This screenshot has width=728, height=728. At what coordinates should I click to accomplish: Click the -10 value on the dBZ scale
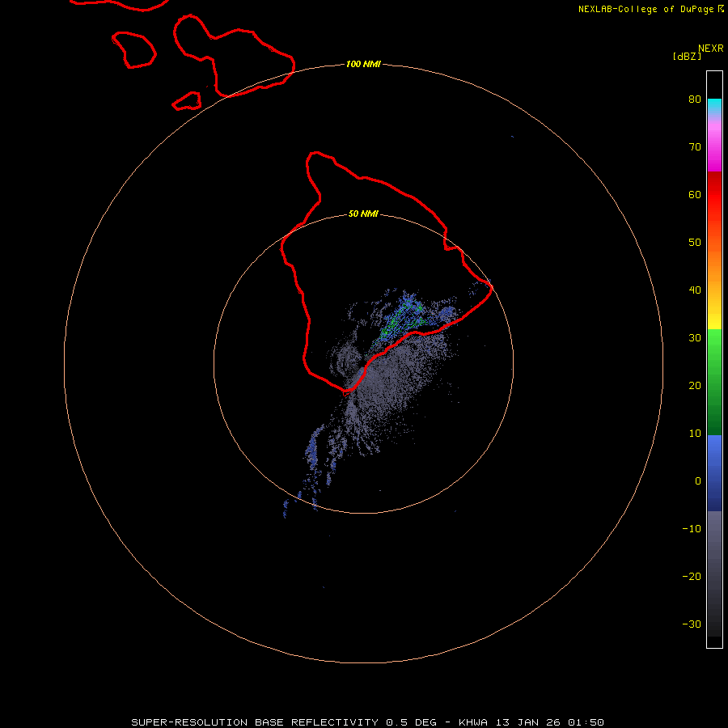coord(692,529)
